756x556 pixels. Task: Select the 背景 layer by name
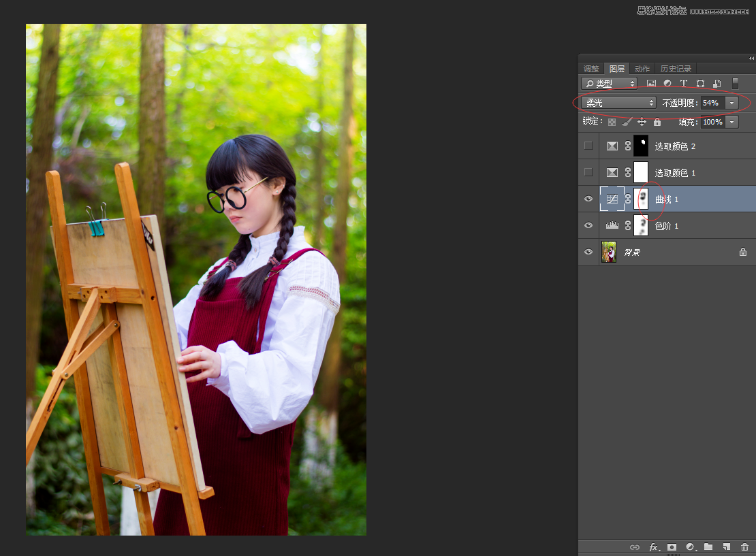click(632, 252)
